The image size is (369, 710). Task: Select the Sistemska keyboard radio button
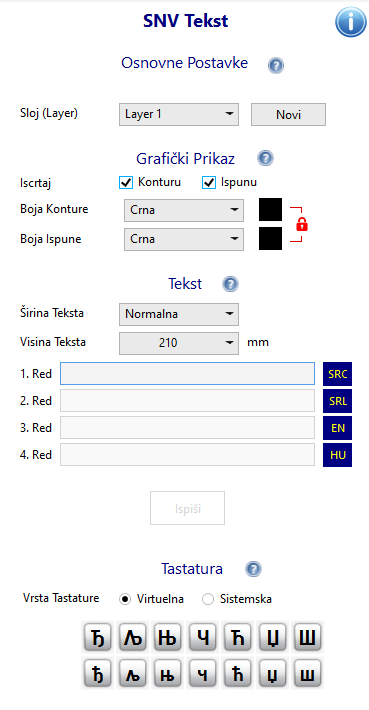[x=208, y=599]
